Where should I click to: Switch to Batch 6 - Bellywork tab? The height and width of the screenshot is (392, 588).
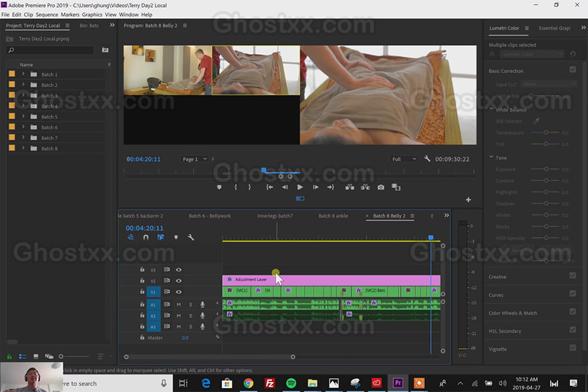point(210,216)
